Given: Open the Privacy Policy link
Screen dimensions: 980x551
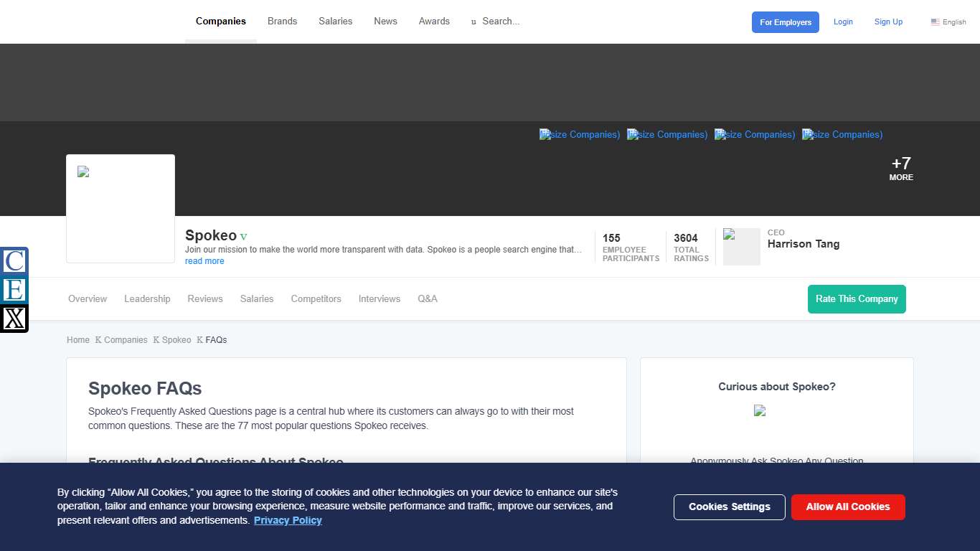Looking at the screenshot, I should tap(288, 520).
